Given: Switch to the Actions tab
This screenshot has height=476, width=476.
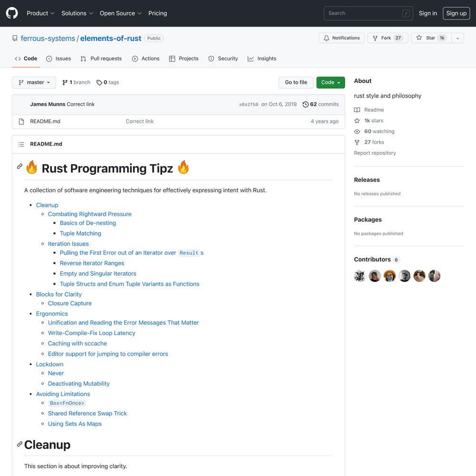Looking at the screenshot, I should tap(146, 59).
